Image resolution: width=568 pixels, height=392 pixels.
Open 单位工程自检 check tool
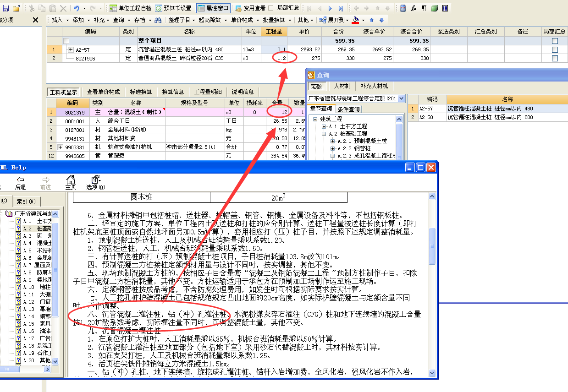click(130, 8)
